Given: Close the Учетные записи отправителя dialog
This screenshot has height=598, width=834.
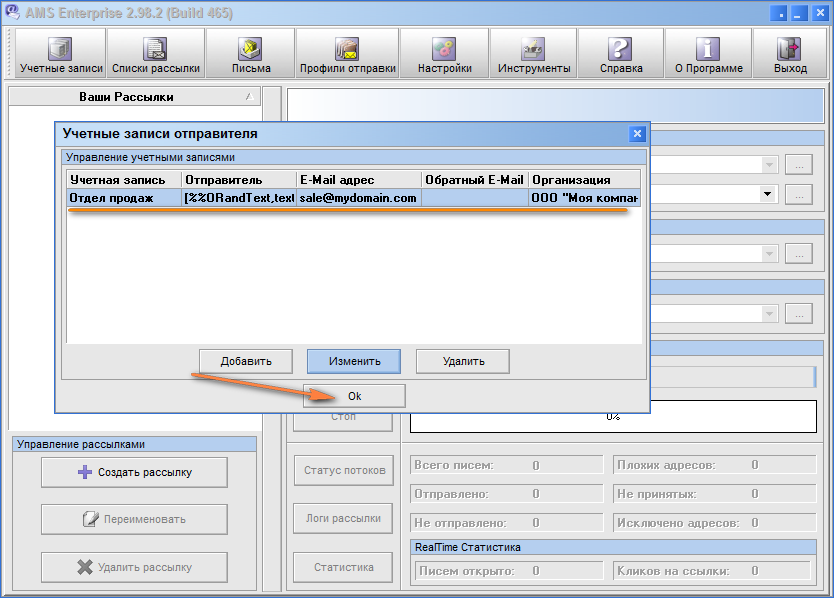Looking at the screenshot, I should point(637,134).
